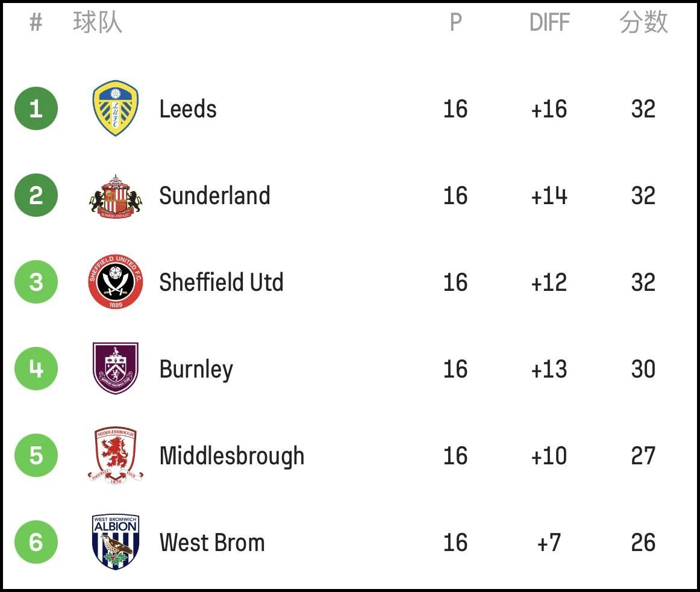Click the 球队 team column header

98,22
